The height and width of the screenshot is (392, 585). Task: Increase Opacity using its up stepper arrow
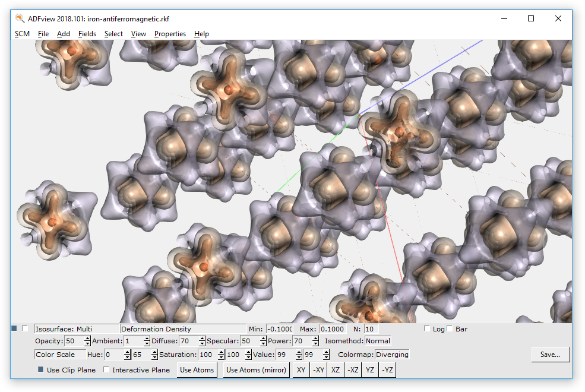pos(87,338)
